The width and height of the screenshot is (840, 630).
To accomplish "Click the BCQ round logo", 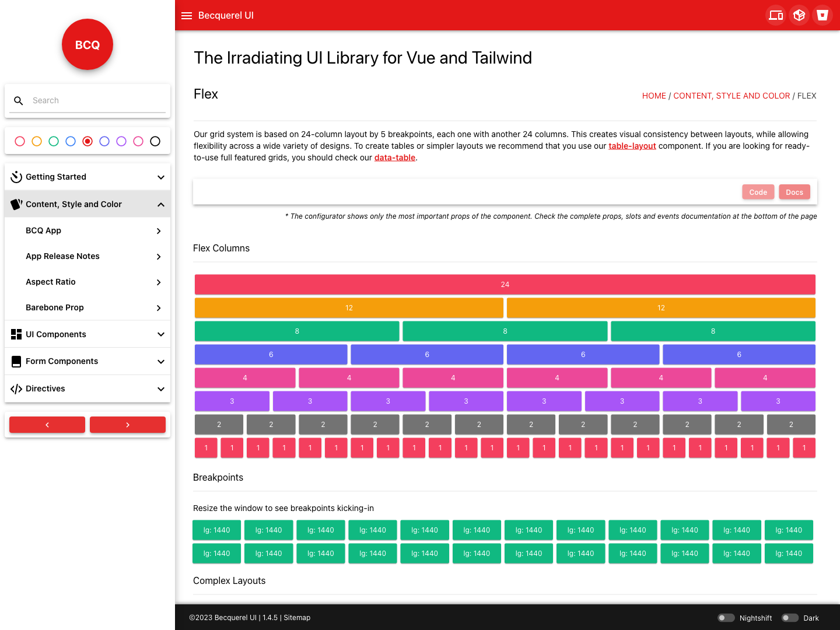I will coord(87,44).
